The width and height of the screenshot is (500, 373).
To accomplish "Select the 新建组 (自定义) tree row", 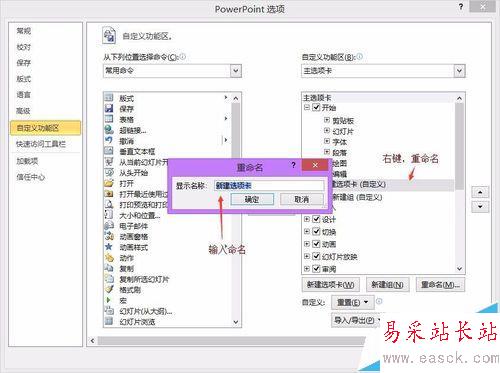I will 357,197.
